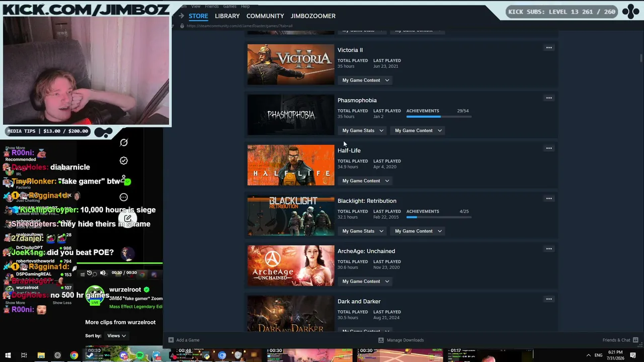Click the Phasmophobia game thumbnail

291,115
